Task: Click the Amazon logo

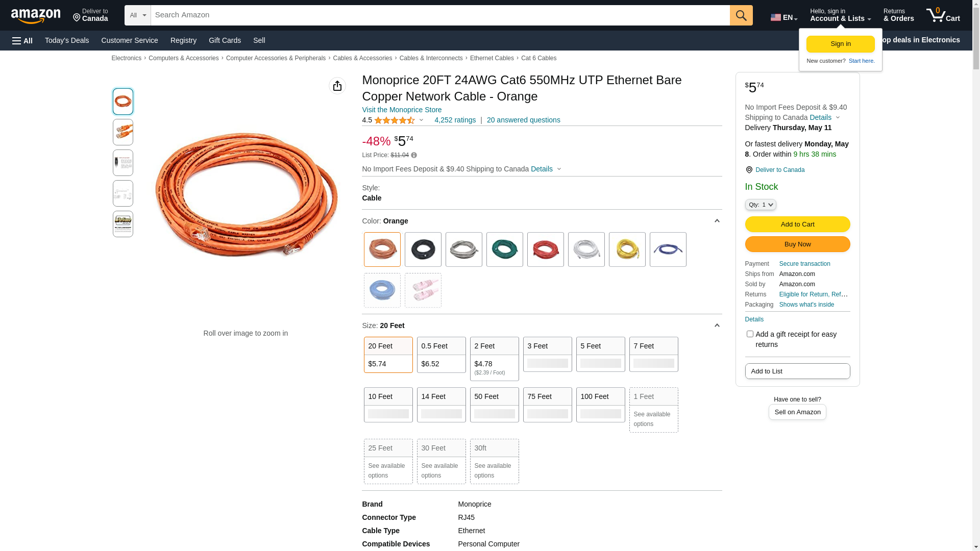Action: pos(36,16)
